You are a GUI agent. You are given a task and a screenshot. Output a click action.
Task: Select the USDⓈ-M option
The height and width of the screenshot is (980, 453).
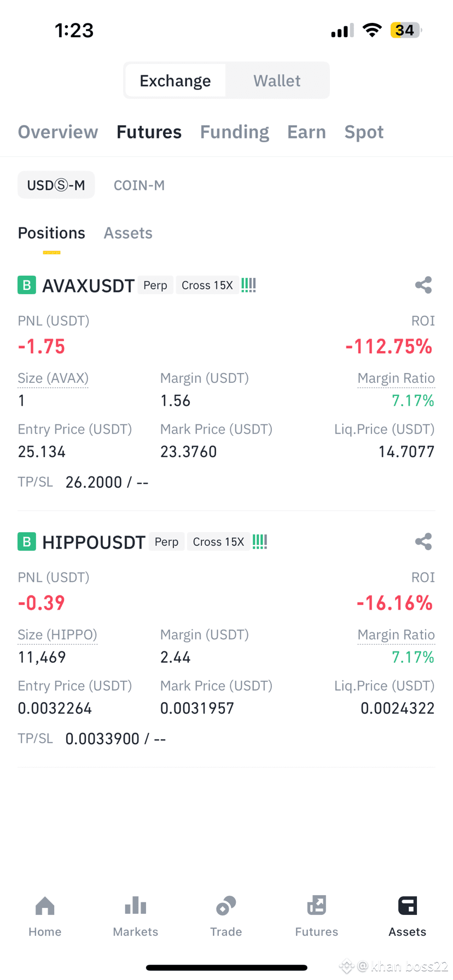[x=56, y=185]
